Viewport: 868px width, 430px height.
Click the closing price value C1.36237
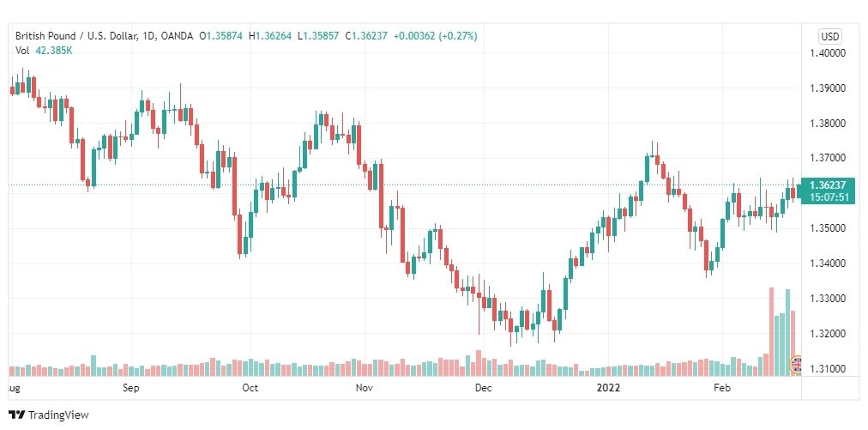point(366,36)
